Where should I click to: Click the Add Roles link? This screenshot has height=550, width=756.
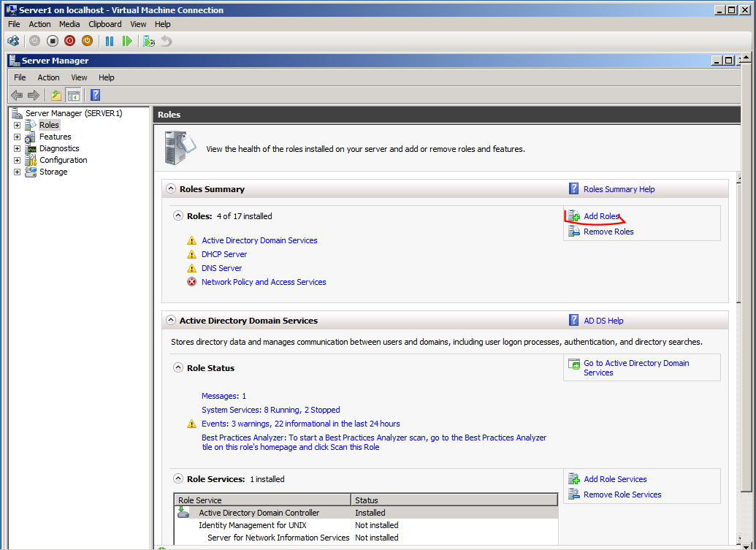pos(601,216)
